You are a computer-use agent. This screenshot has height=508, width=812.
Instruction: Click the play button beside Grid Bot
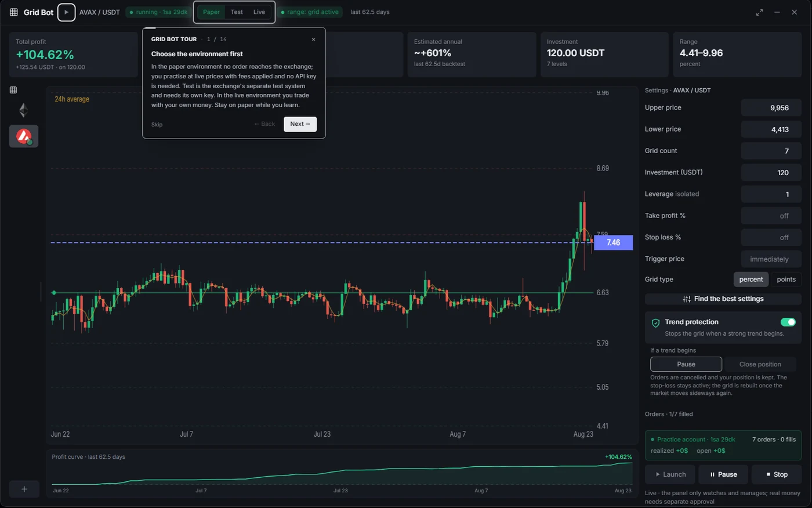(66, 12)
